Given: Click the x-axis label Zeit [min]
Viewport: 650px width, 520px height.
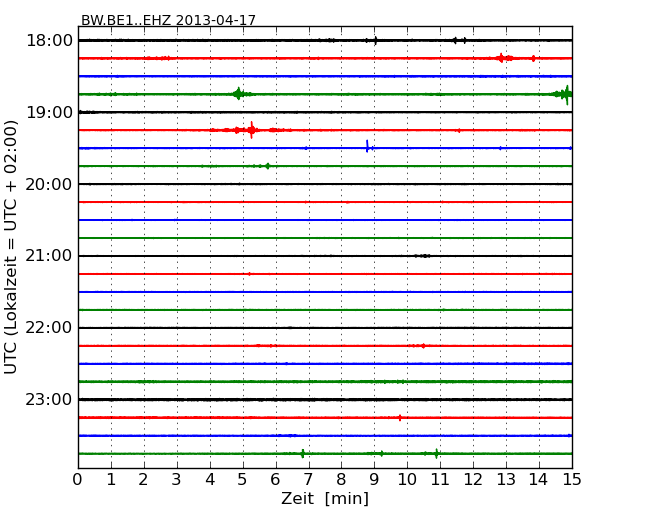Looking at the screenshot, I should coord(325,498).
